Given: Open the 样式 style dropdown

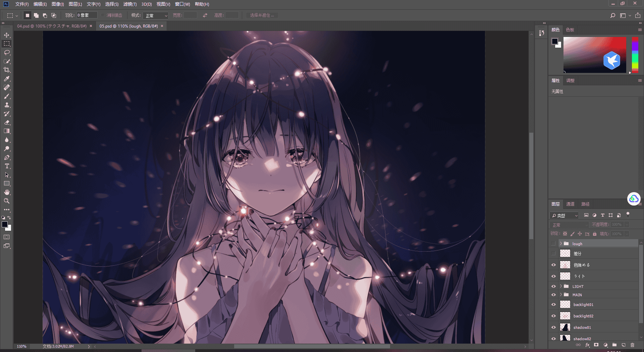Looking at the screenshot, I should [156, 15].
